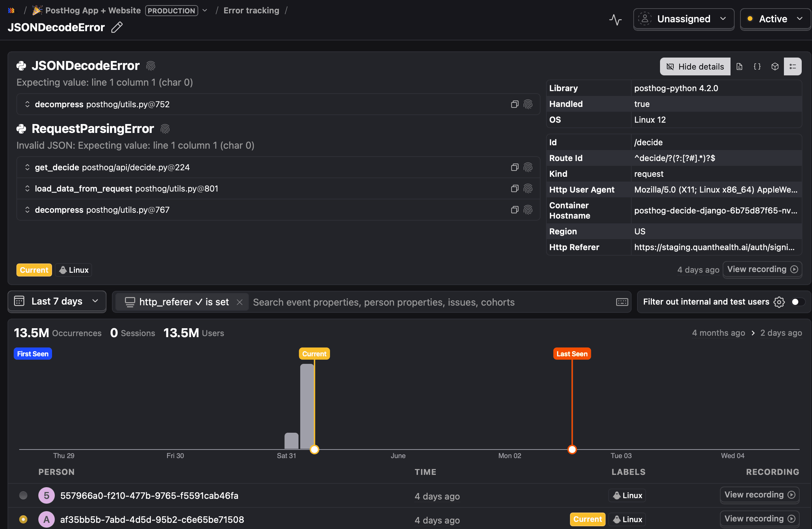This screenshot has width=812, height=529.
Task: Expand the get_decide posthog/api/decide.py@224 frame
Action: (x=27, y=167)
